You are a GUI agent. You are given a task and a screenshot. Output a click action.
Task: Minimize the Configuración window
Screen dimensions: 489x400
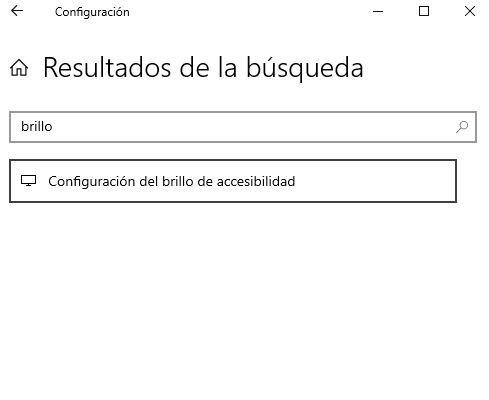[378, 11]
